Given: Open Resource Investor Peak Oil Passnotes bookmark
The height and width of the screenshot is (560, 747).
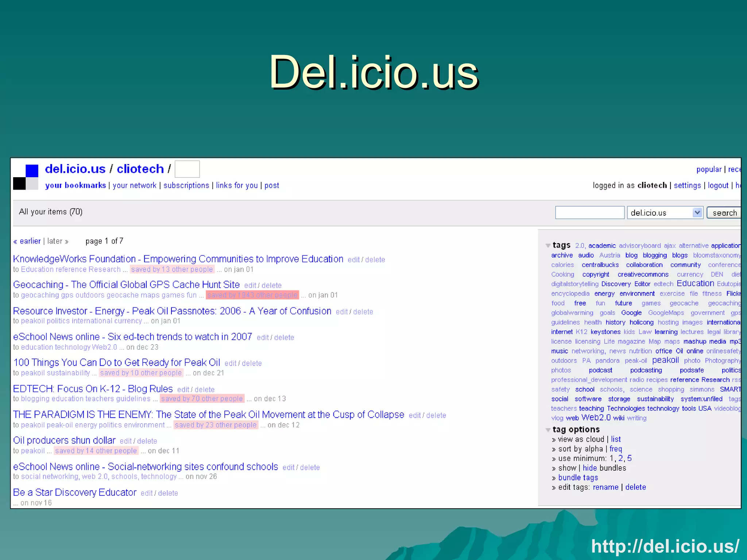Looking at the screenshot, I should pyautogui.click(x=172, y=311).
